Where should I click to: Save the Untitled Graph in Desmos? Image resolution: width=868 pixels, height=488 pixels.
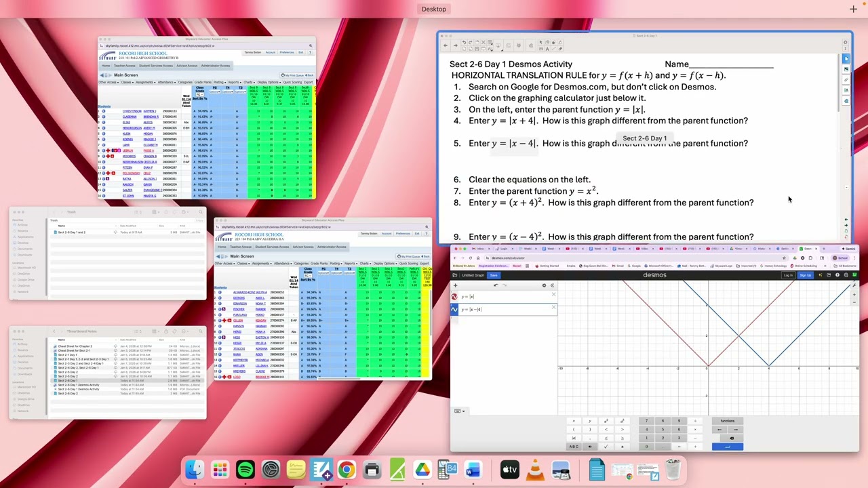pos(494,275)
